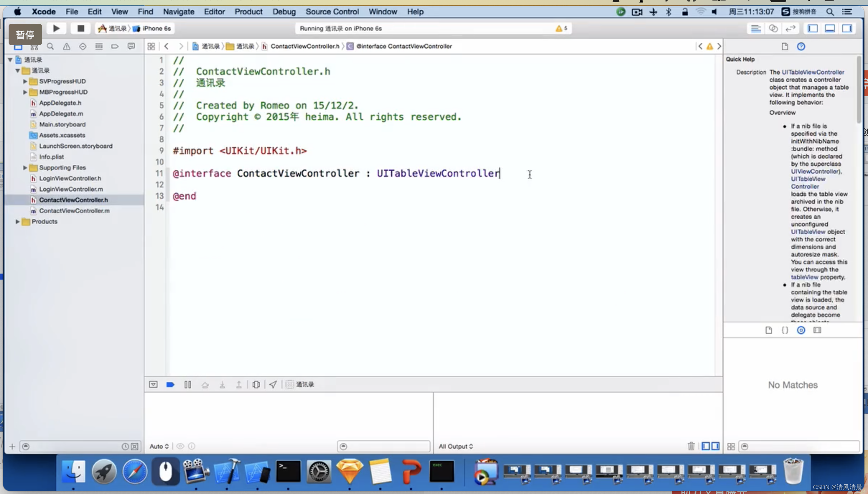The image size is (868, 494).
Task: Collapse the 通讯录 project root
Action: [10, 60]
